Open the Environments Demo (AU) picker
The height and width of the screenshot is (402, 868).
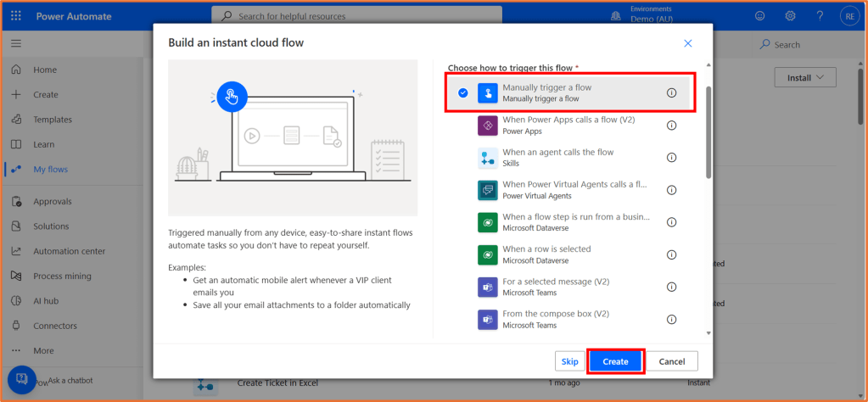click(x=652, y=16)
